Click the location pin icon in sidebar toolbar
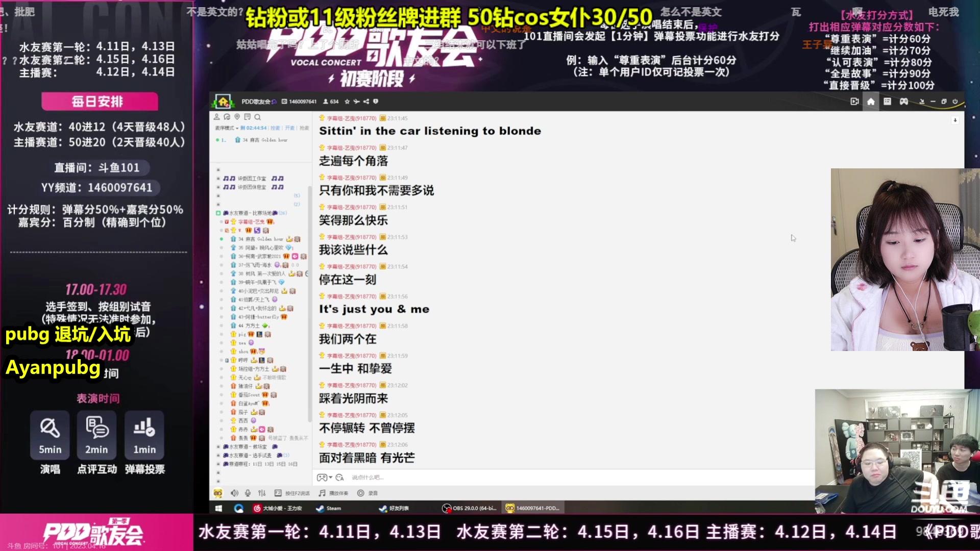The width and height of the screenshot is (980, 551). tap(237, 117)
